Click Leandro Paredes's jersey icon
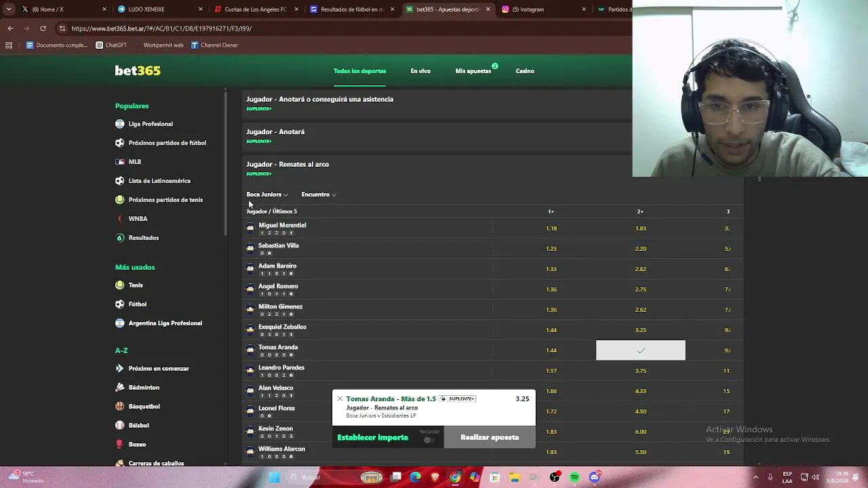Viewport: 868px width, 488px height. click(250, 371)
